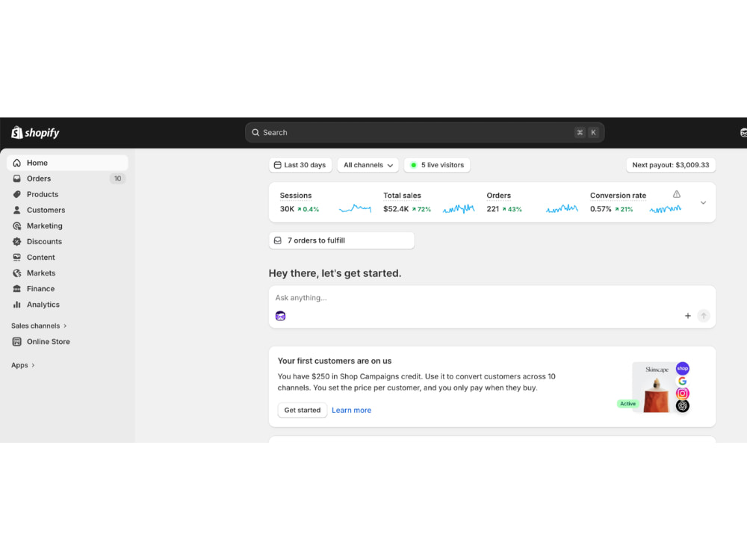Screen dimensions: 747x560
Task: Open the 7 orders to fulfill card
Action: pyautogui.click(x=341, y=240)
